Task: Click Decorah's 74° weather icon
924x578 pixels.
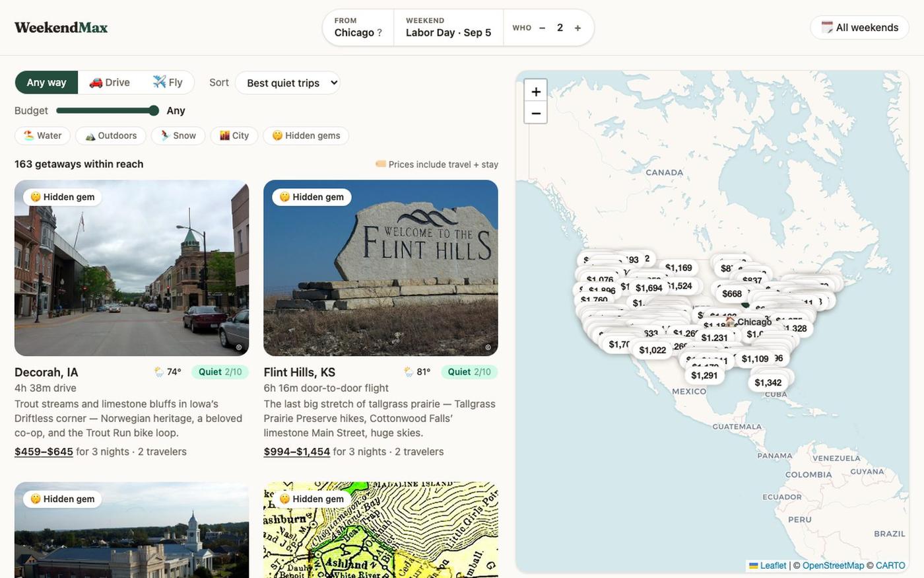Action: point(159,372)
